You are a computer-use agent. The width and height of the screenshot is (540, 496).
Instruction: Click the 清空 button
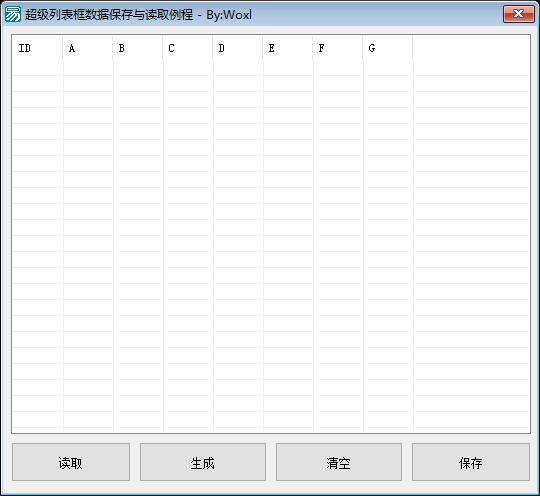click(x=339, y=462)
